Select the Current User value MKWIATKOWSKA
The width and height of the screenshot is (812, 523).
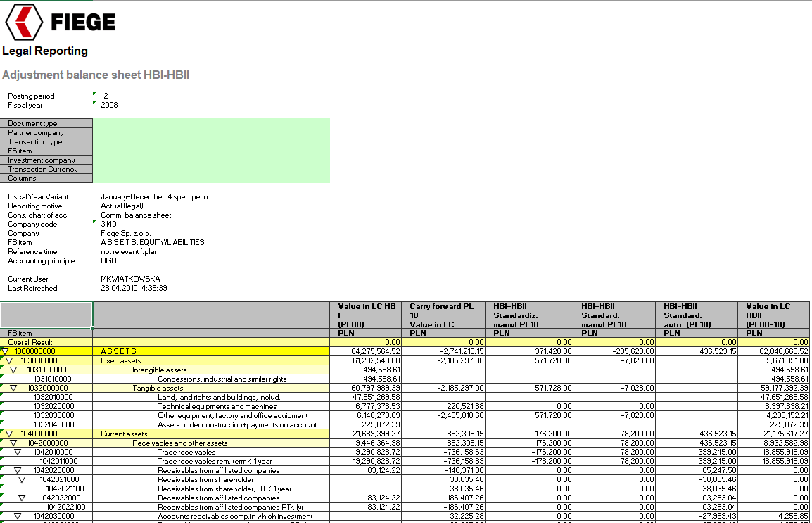click(130, 279)
